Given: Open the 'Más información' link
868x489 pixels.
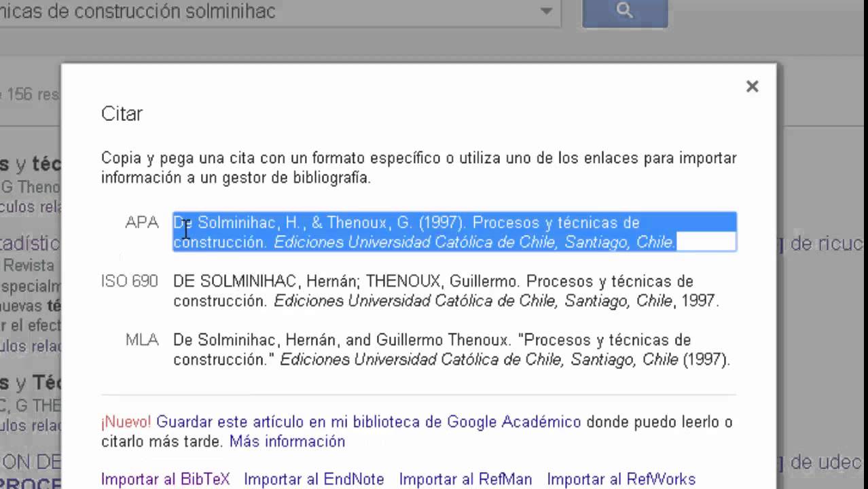Looking at the screenshot, I should coord(287,441).
